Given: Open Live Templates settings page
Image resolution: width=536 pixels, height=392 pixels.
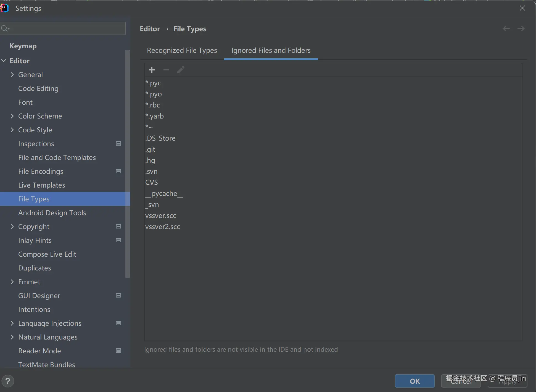Looking at the screenshot, I should [x=42, y=185].
